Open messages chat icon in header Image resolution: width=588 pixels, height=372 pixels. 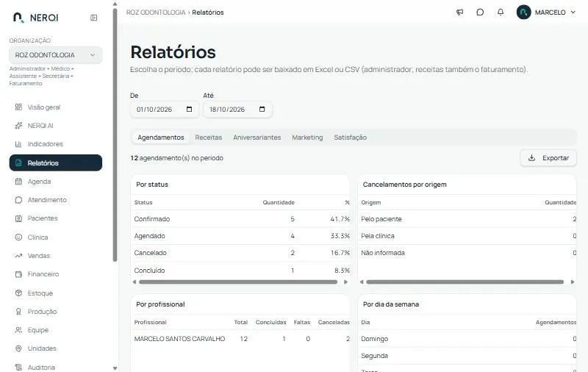[480, 12]
